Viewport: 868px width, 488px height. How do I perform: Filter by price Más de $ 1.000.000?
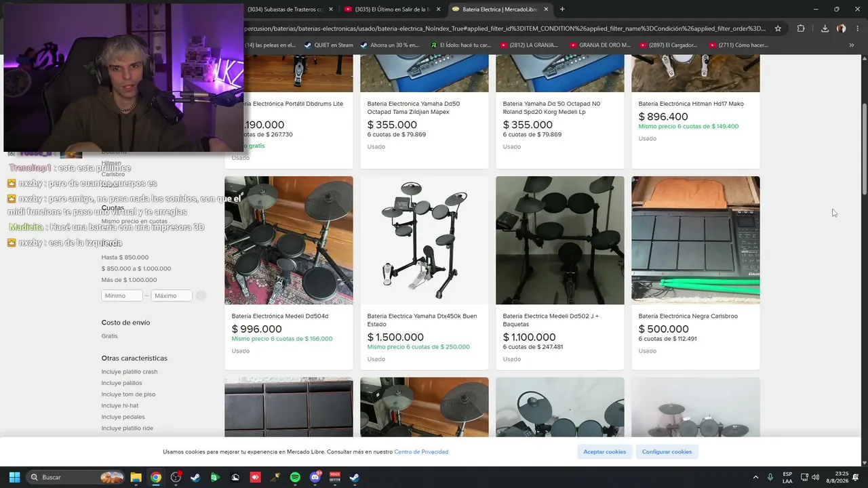[x=129, y=280]
